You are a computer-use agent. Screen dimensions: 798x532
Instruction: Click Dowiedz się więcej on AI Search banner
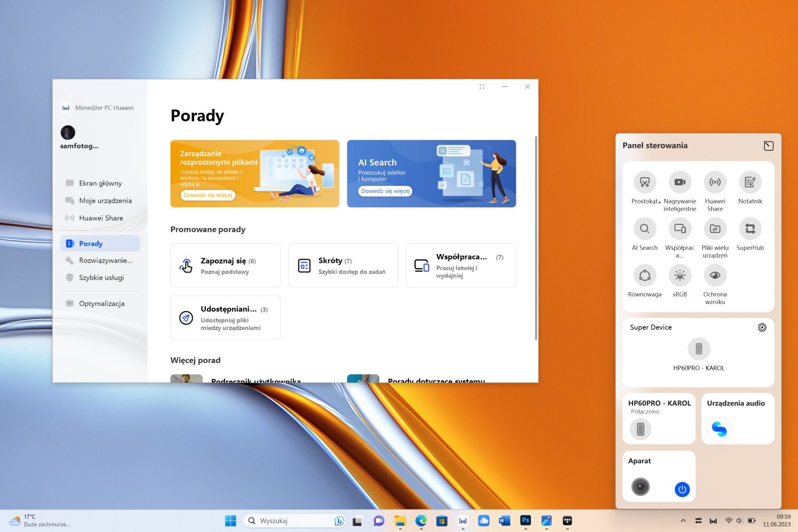[385, 191]
